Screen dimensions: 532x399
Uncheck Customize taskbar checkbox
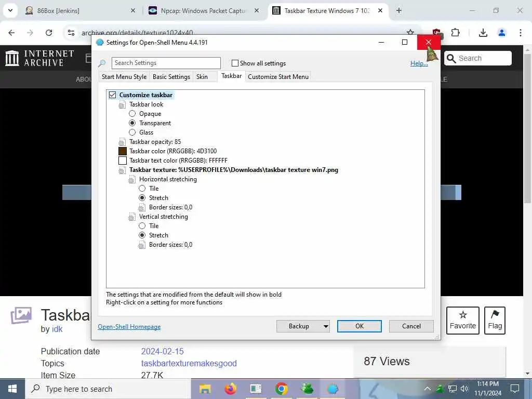(x=112, y=95)
